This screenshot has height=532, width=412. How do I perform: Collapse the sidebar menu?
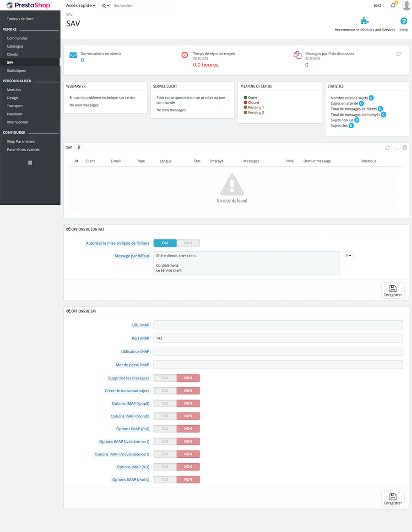(30, 163)
